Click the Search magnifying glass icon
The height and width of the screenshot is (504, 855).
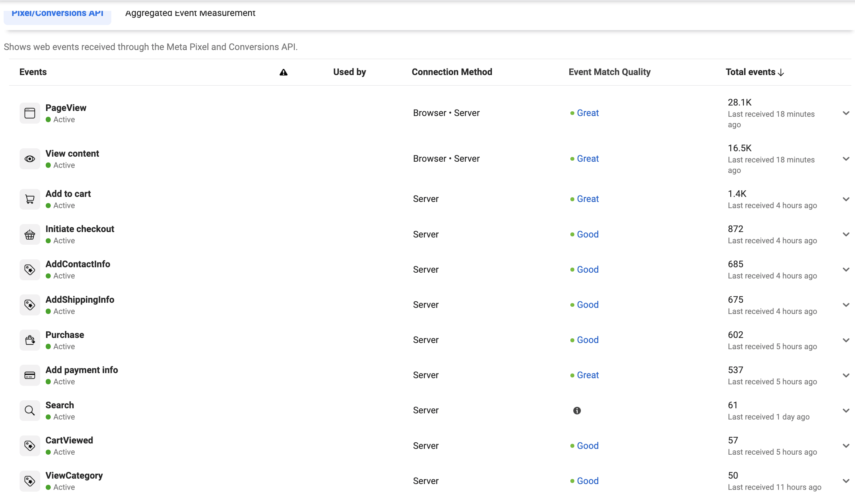(30, 410)
